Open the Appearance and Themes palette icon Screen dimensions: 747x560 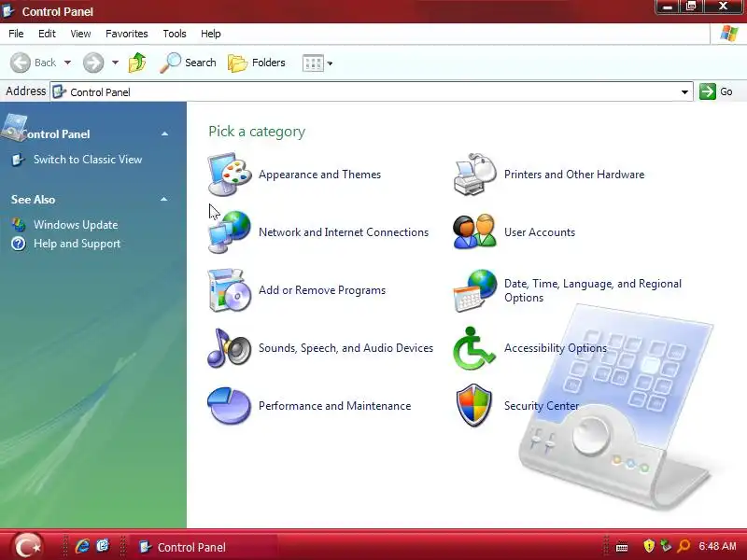230,175
